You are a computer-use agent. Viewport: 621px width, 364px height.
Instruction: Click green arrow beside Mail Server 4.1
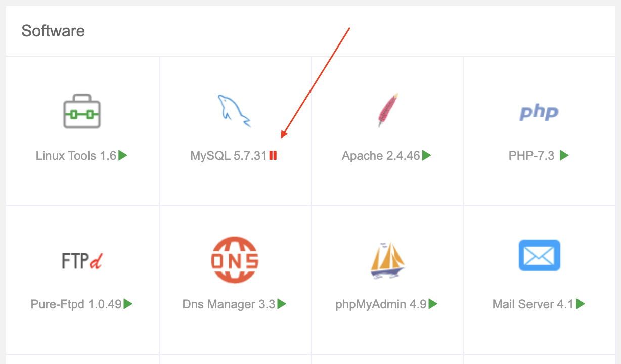581,304
